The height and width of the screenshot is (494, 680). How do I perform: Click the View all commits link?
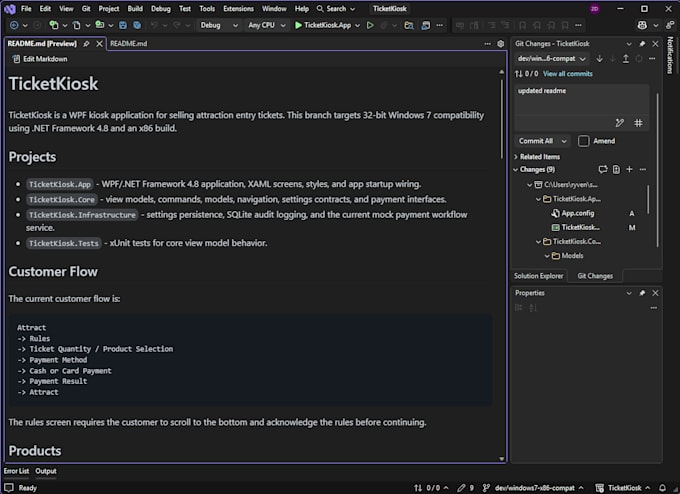[x=567, y=74]
